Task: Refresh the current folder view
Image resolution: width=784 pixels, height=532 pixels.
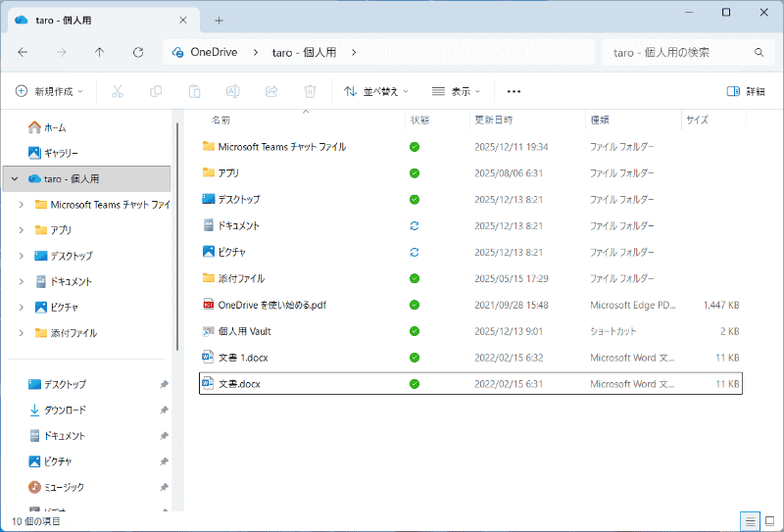Action: click(x=138, y=53)
